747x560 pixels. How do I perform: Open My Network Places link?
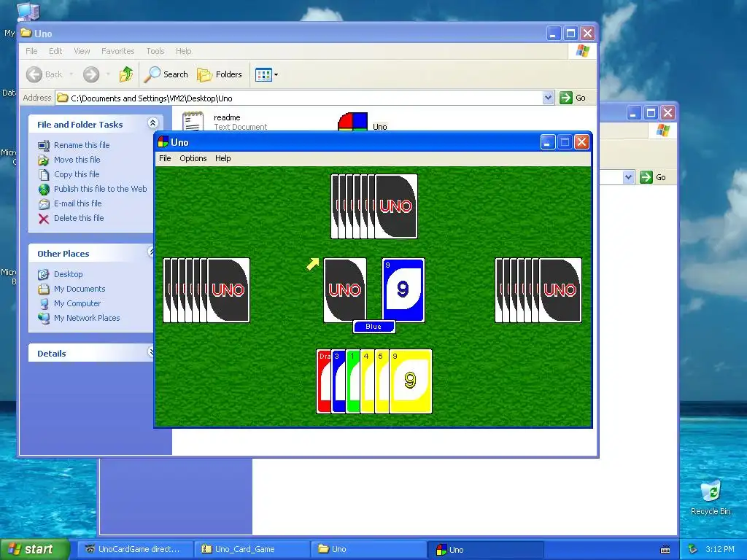pyautogui.click(x=87, y=318)
